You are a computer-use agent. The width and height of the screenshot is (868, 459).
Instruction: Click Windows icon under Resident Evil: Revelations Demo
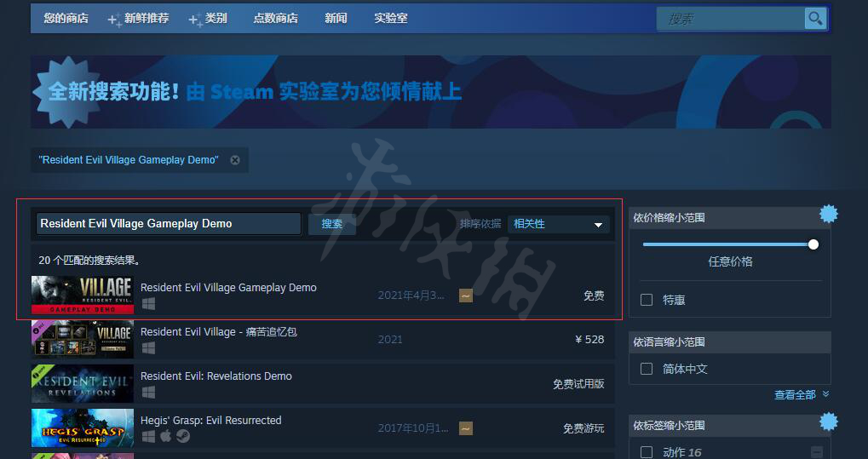pos(148,392)
